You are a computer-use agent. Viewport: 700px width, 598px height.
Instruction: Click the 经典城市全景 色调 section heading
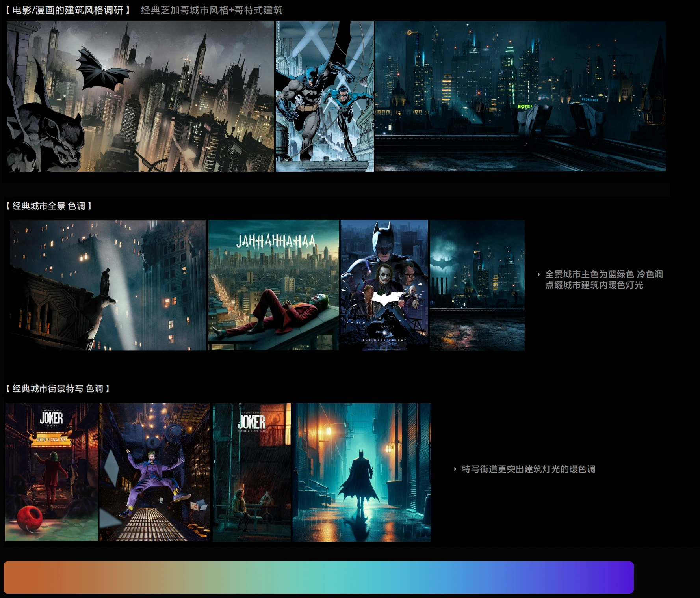pos(49,206)
